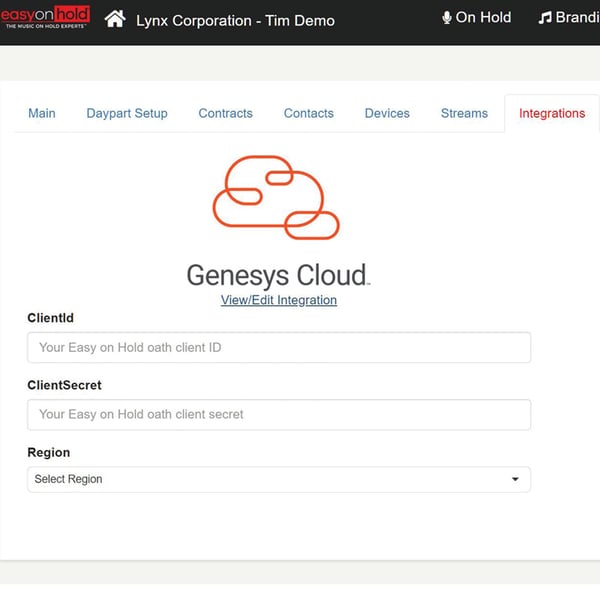Screen dimensions: 600x600
Task: Go to the Streams tab
Action: [x=464, y=113]
